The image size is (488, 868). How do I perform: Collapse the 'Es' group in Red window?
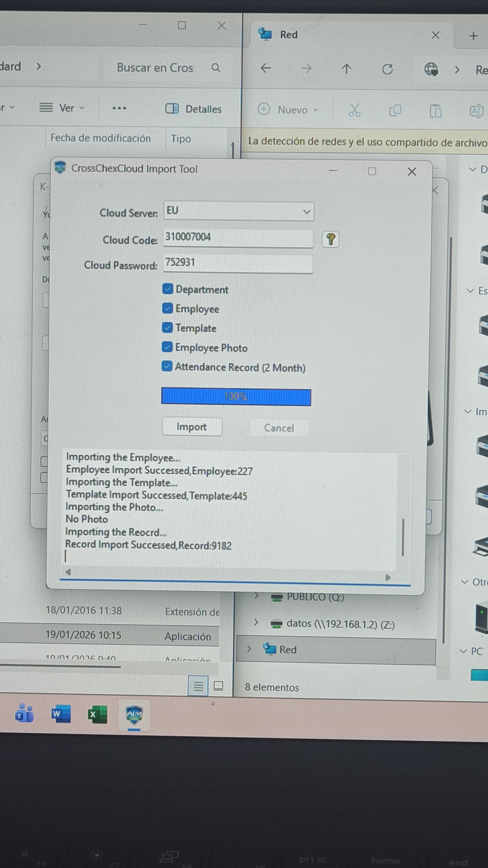pos(470,291)
